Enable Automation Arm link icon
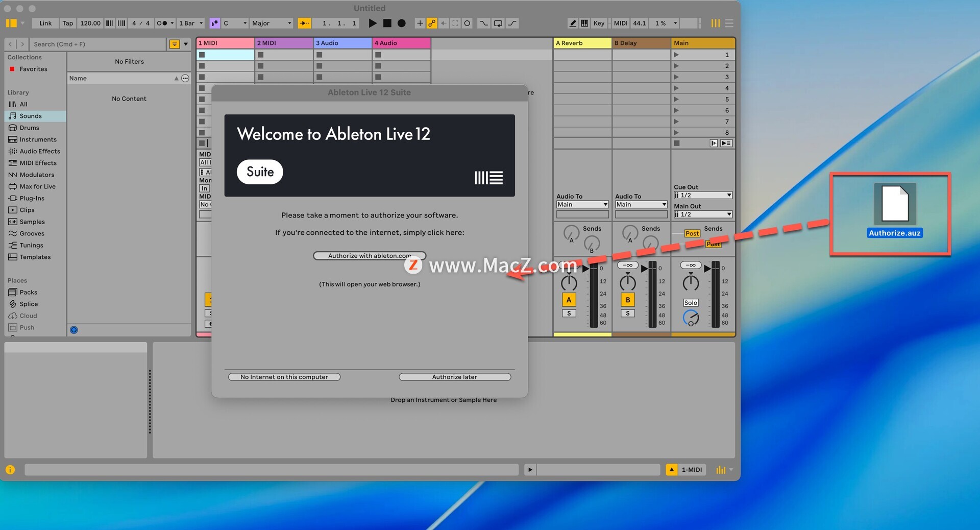 [432, 23]
